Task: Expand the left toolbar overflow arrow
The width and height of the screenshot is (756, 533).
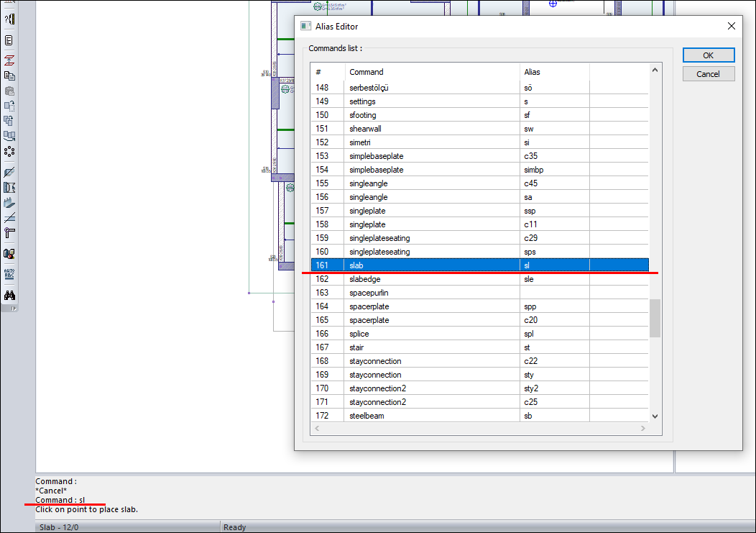Action: [13, 308]
